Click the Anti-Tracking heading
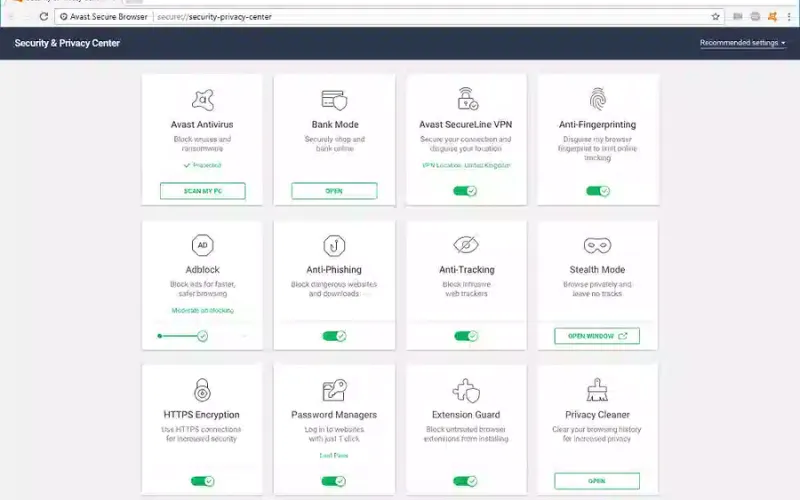 coord(466,269)
